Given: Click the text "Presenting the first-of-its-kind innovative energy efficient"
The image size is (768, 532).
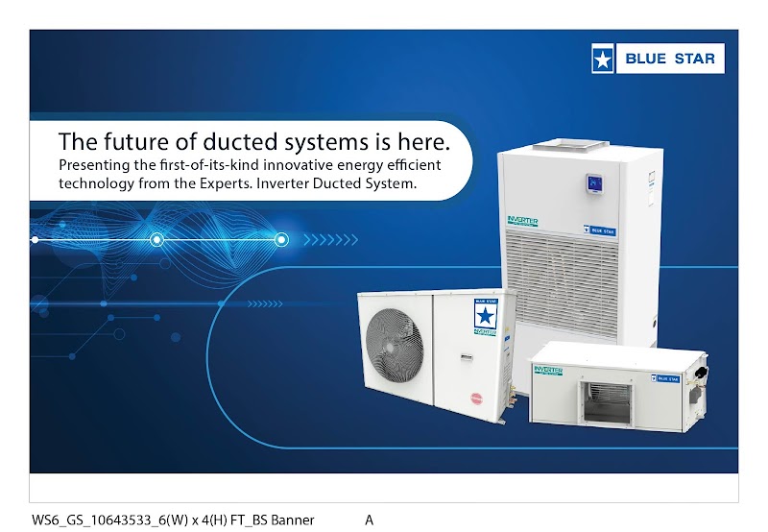Looking at the screenshot, I should click(250, 165).
